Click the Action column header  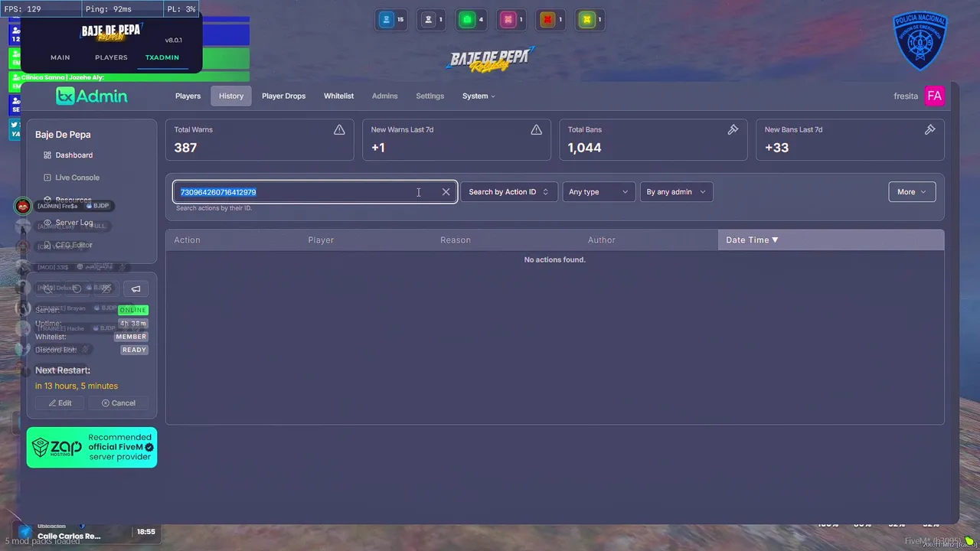click(x=187, y=240)
